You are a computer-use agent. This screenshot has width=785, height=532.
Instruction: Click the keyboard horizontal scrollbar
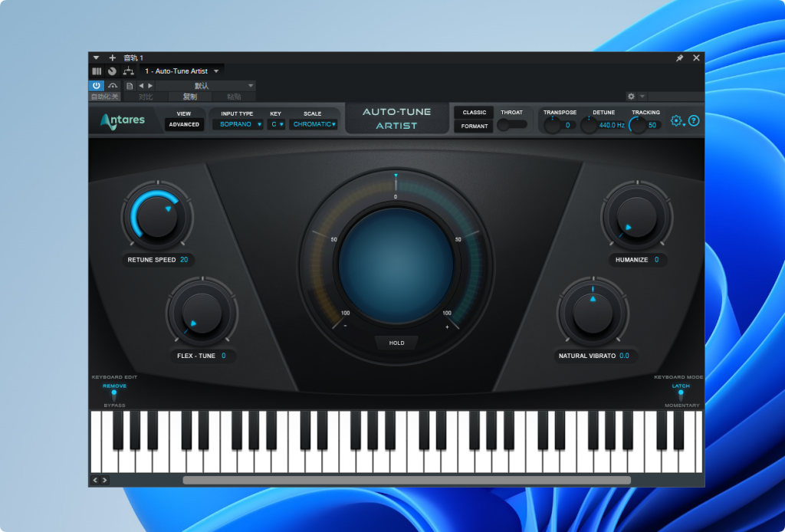click(x=406, y=481)
